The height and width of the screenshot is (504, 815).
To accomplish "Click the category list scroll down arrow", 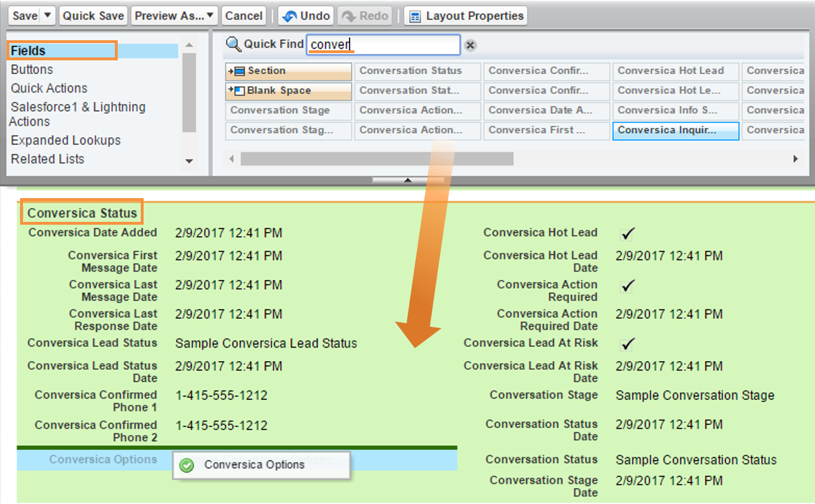I will (189, 162).
